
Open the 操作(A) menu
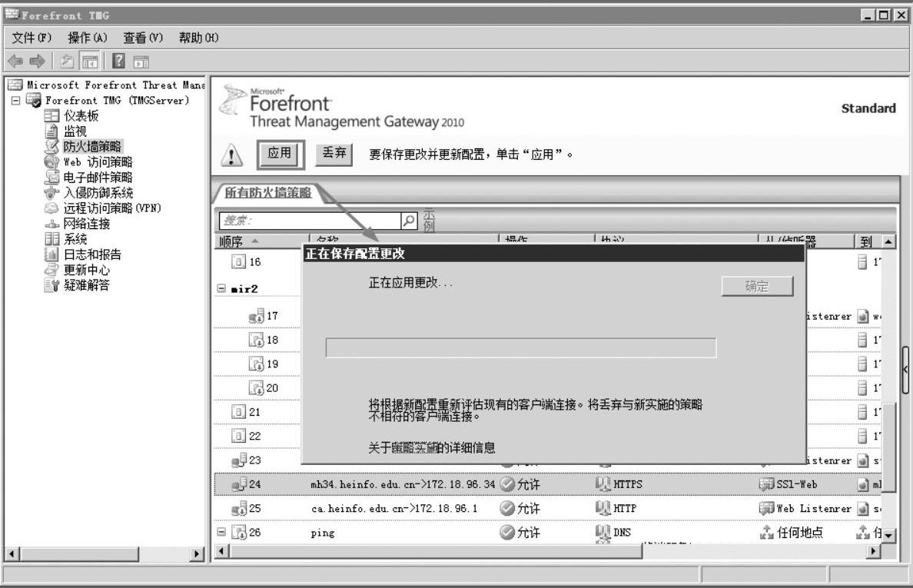(x=88, y=38)
